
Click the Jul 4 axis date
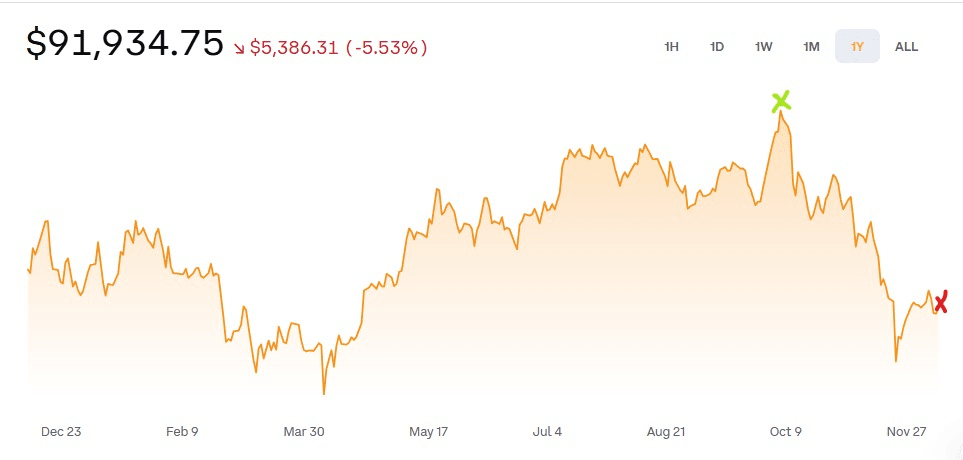click(547, 432)
